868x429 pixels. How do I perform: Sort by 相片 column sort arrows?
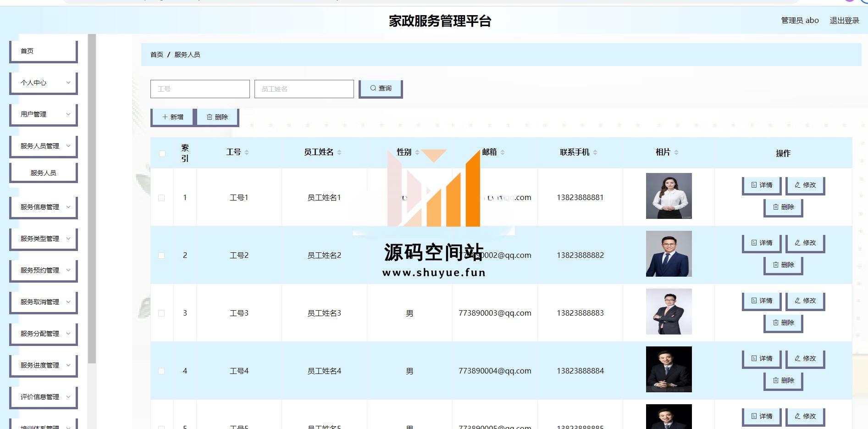pyautogui.click(x=676, y=152)
